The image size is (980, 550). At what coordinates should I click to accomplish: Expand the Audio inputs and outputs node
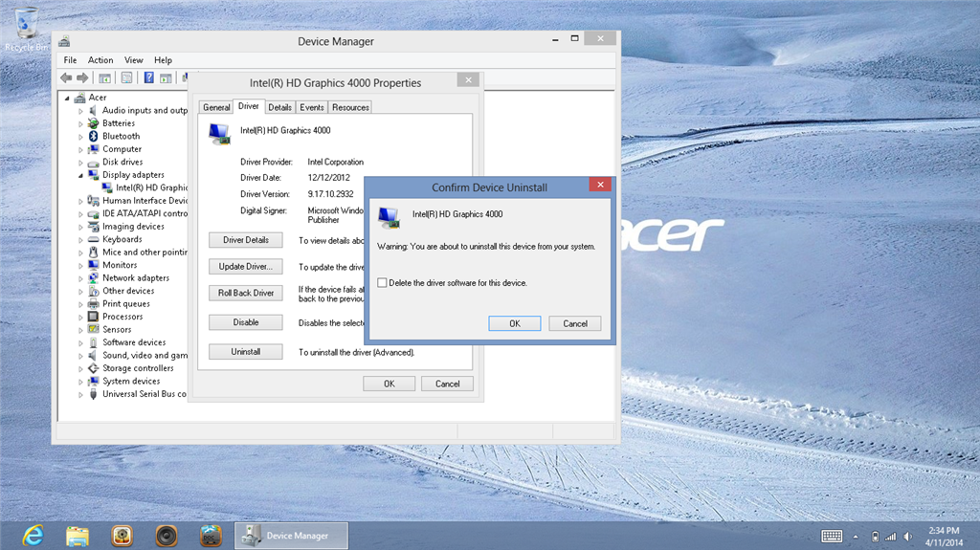80,111
